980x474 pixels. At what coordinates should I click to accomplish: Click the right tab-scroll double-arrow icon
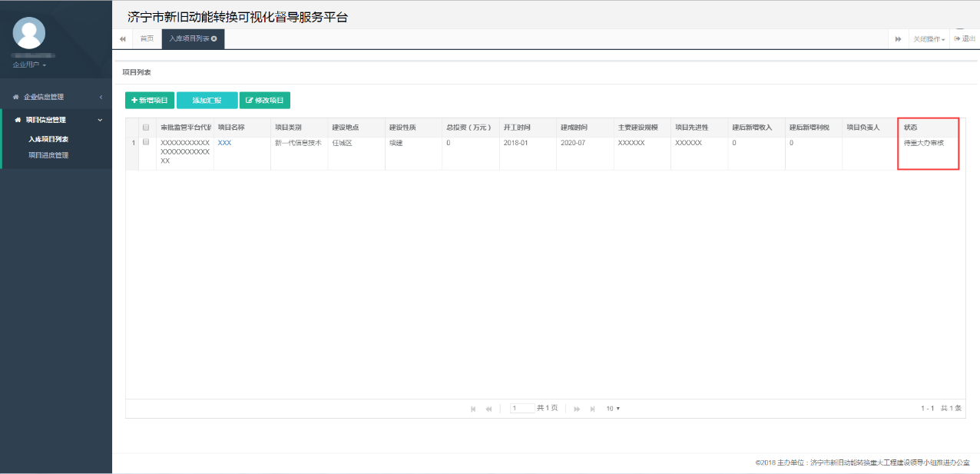899,38
